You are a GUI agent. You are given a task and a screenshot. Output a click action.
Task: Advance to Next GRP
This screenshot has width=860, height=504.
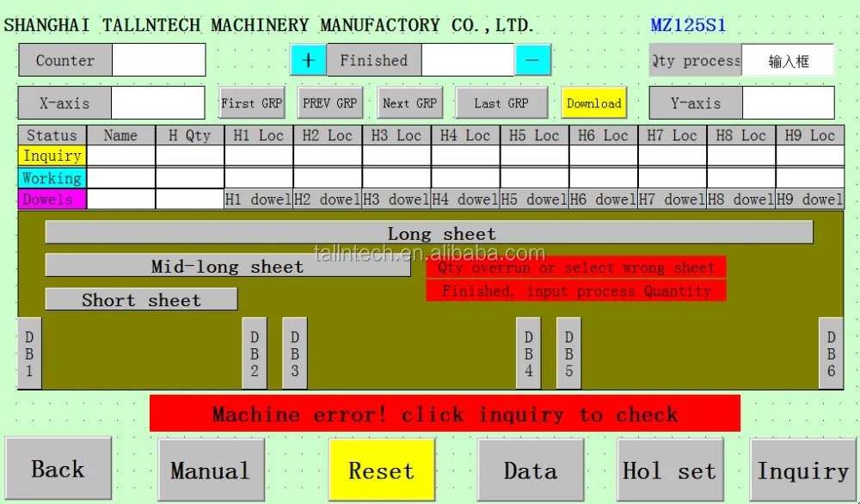(x=409, y=103)
